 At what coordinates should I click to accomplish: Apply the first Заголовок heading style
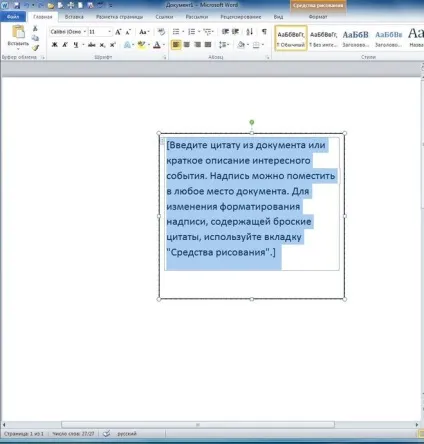[x=356, y=38]
